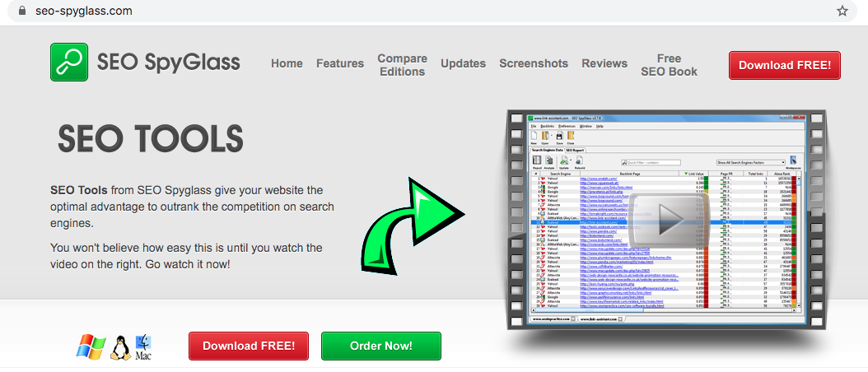Click the padlock site security icon
868x372 pixels.
tap(22, 11)
